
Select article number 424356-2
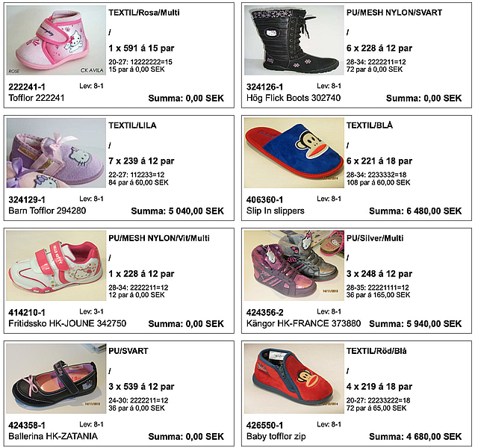(264, 312)
